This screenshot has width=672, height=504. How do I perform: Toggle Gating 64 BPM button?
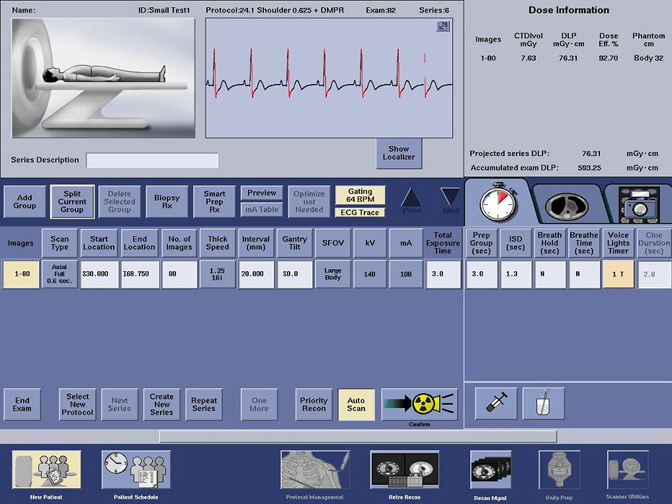click(x=359, y=195)
